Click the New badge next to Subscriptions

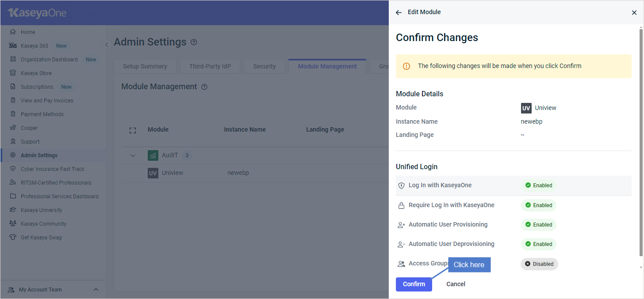pyautogui.click(x=66, y=87)
